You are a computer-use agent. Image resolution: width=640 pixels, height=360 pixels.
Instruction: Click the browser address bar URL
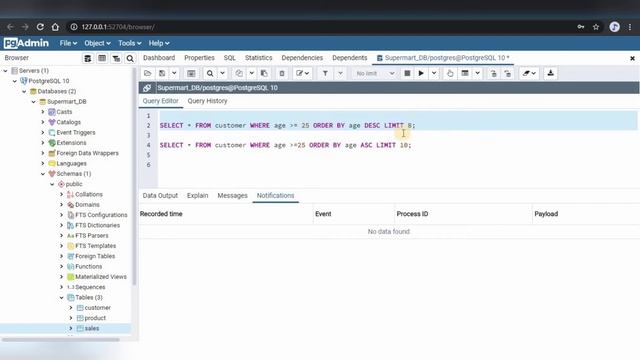(118, 27)
